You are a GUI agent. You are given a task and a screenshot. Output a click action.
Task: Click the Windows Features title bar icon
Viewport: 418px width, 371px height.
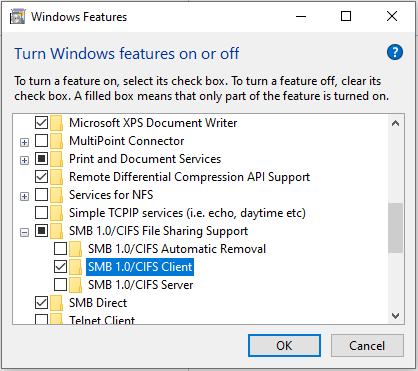[x=17, y=17]
